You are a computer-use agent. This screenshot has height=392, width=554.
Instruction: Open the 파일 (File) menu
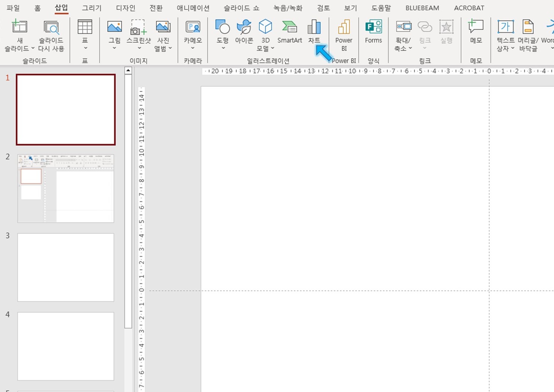coord(13,8)
